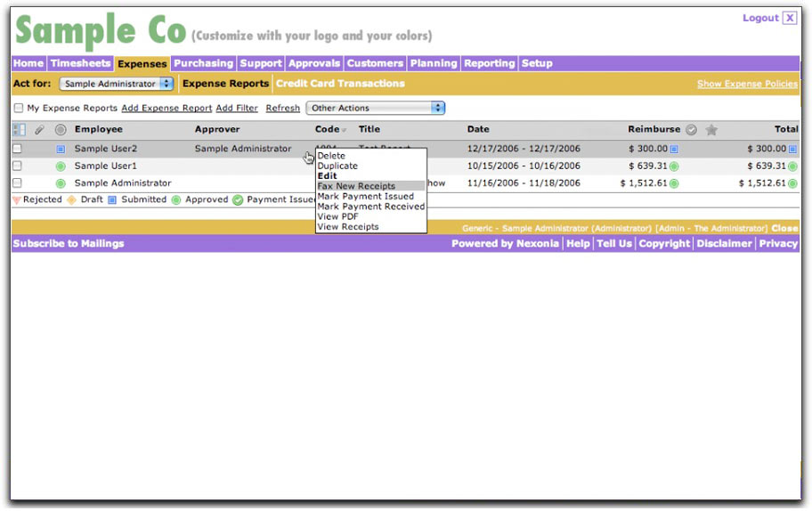The height and width of the screenshot is (511, 812).
Task: Click blue icon next to $300.00 Total
Action: (x=792, y=149)
